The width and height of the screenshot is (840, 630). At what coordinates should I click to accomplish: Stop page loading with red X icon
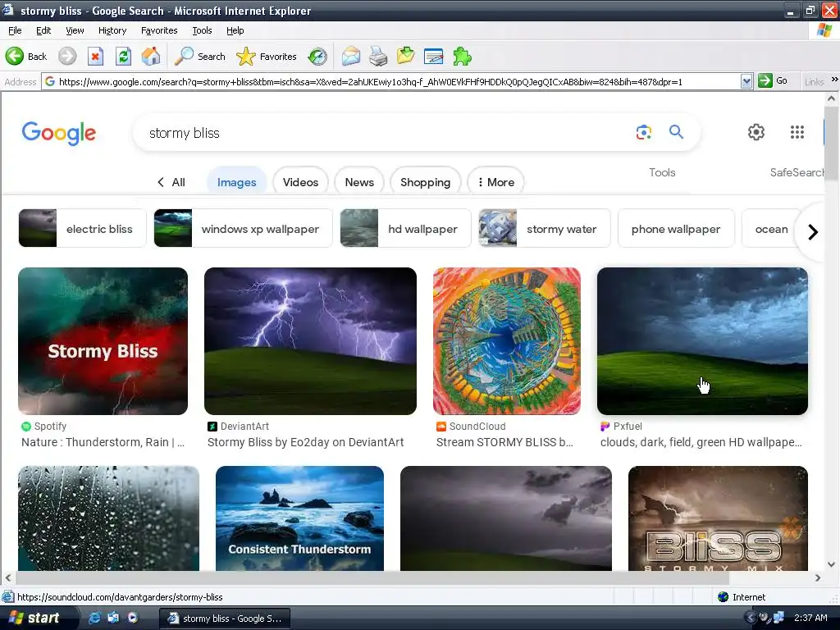coord(95,57)
